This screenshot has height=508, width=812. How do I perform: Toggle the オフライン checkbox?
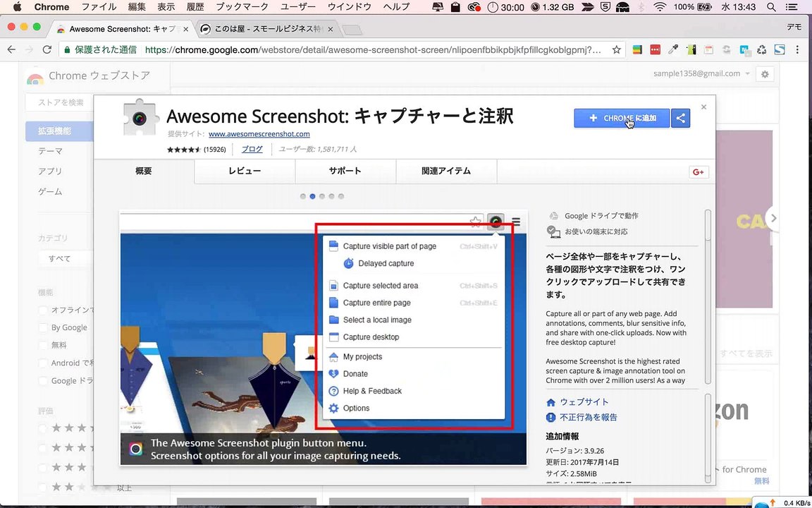[x=42, y=310]
